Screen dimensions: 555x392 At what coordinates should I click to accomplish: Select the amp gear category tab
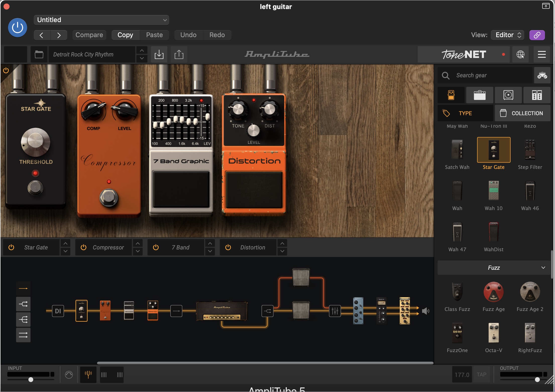point(480,95)
